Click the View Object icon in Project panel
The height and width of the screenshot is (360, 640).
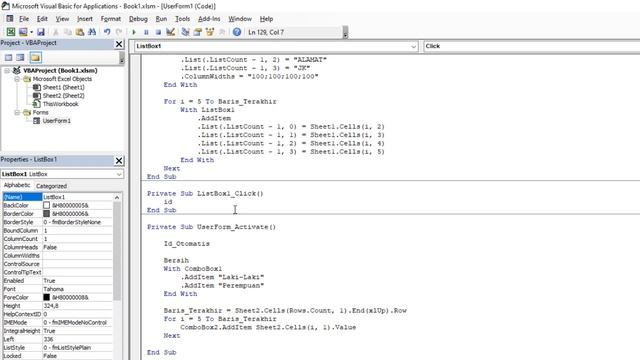[20, 58]
